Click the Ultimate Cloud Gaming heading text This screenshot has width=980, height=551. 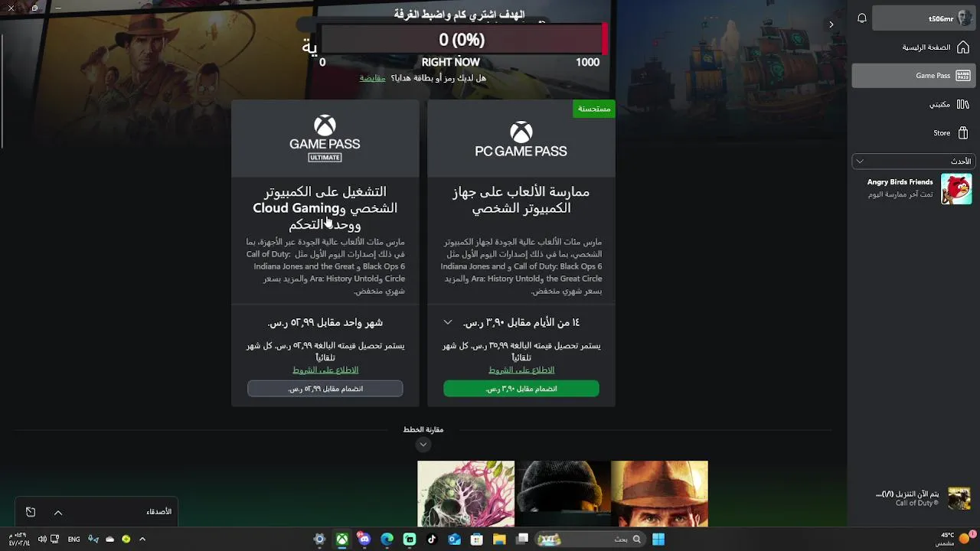[325, 207]
